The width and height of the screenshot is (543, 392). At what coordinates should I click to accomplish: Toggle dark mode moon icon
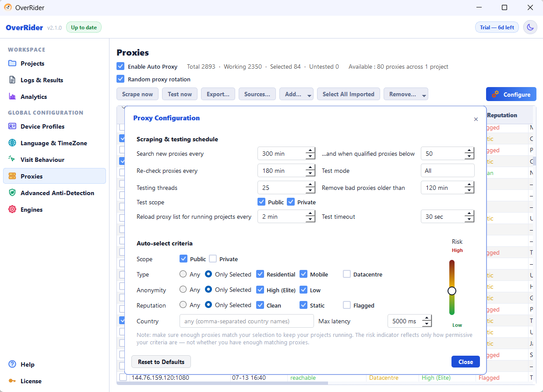[530, 28]
